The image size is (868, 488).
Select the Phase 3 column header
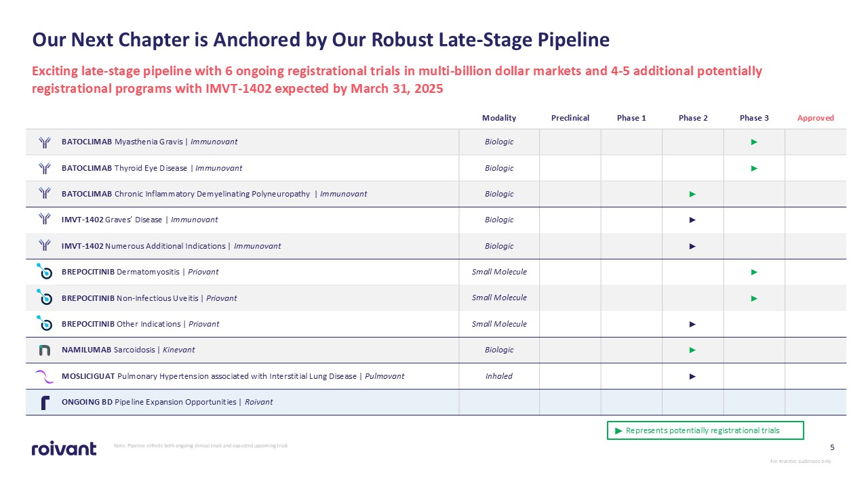point(754,118)
